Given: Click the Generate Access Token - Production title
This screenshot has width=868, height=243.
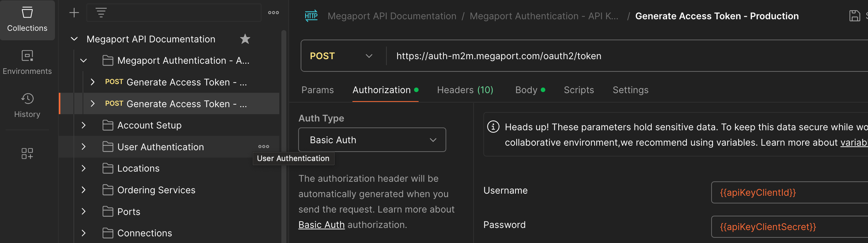Looking at the screenshot, I should (717, 16).
